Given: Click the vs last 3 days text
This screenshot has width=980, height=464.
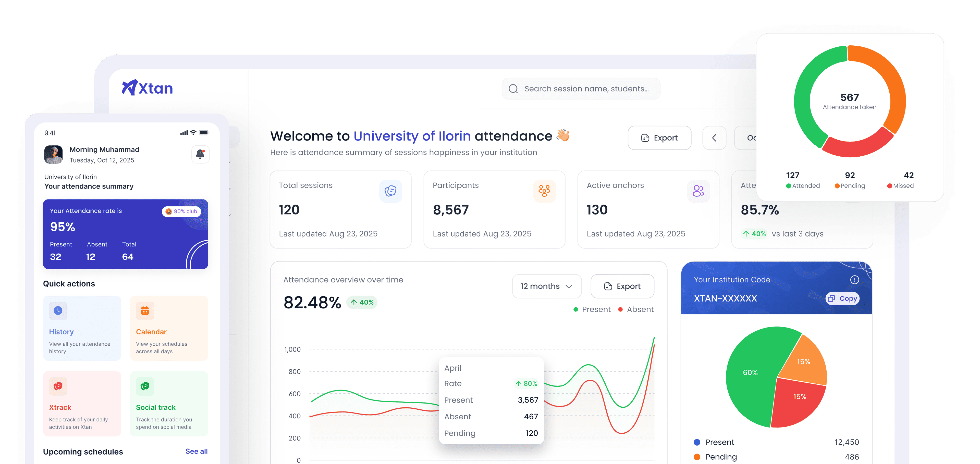Looking at the screenshot, I should coord(797,234).
